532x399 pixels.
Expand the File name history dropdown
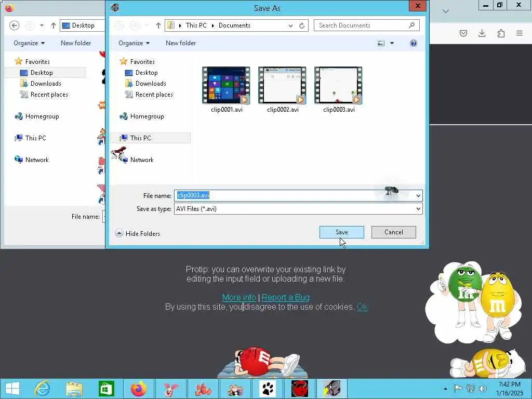(x=418, y=196)
